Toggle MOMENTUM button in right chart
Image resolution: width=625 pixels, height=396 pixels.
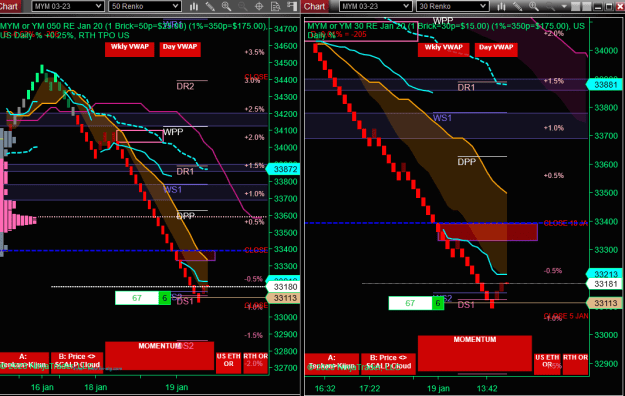[475, 353]
